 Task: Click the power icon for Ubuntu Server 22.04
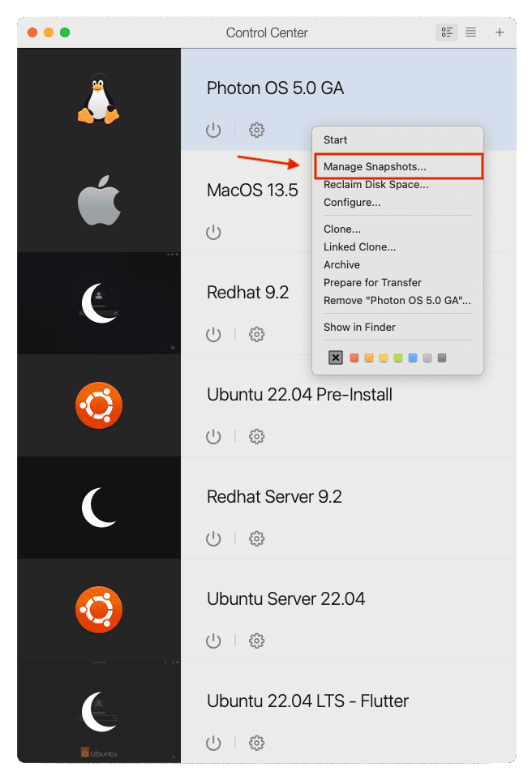tap(213, 641)
